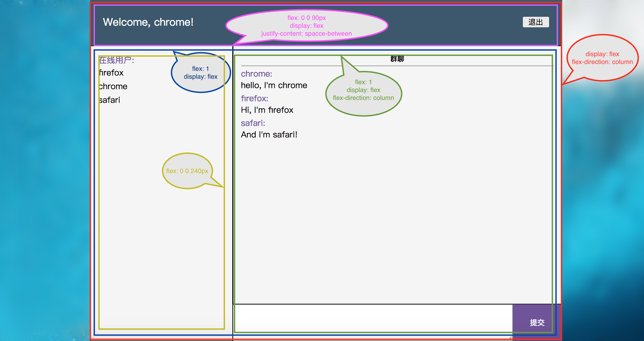Click the 在线用户 heading label

pos(117,60)
